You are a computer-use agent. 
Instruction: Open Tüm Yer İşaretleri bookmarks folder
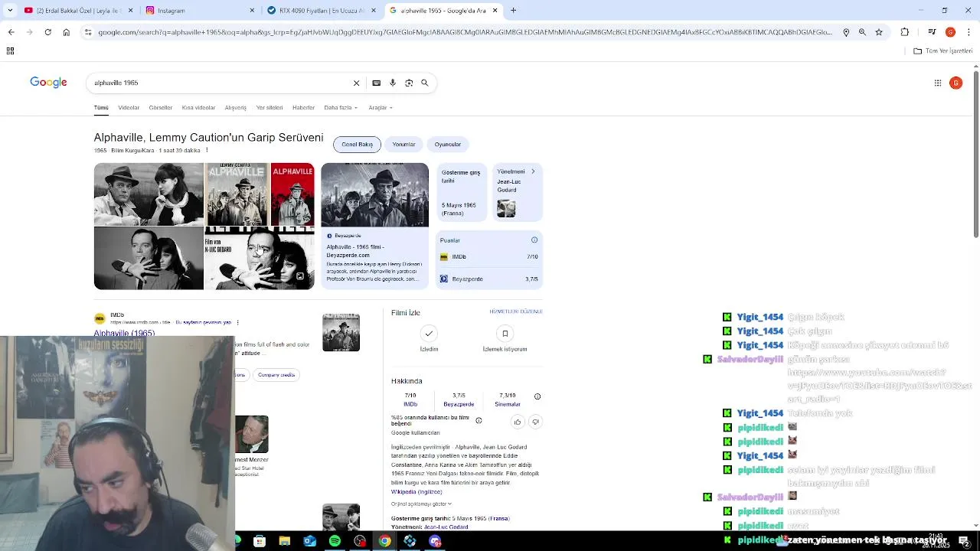click(943, 51)
